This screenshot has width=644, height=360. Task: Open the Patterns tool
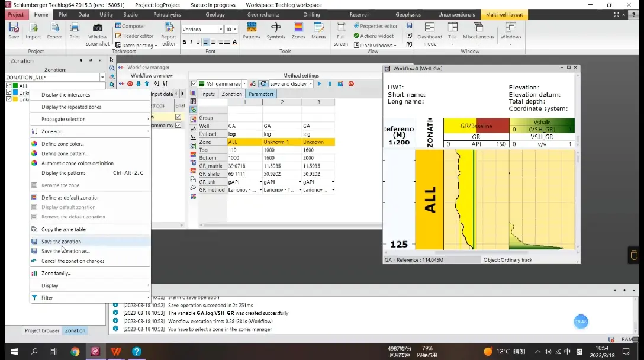click(x=252, y=31)
